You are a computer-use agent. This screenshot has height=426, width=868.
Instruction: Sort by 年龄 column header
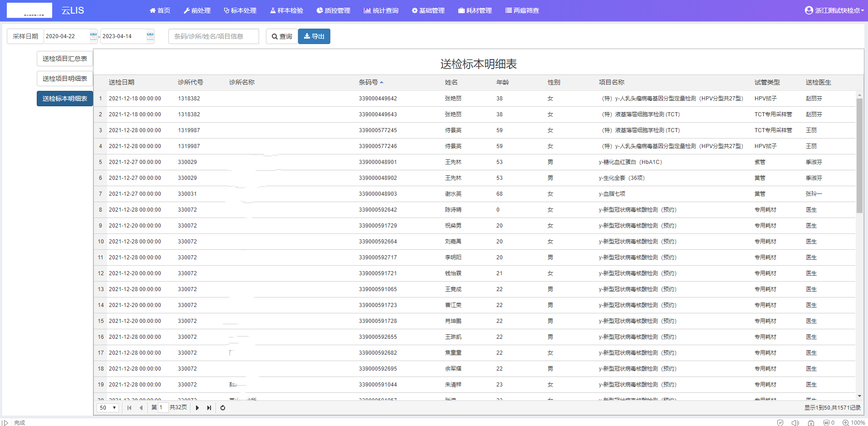(503, 82)
